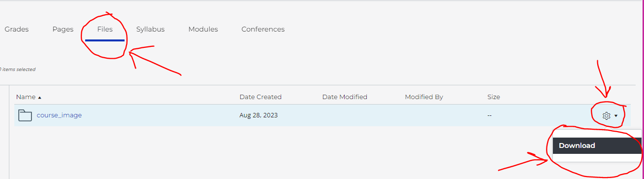Sort by the Modified By column
Viewport: 644px width, 179px height.
[424, 97]
